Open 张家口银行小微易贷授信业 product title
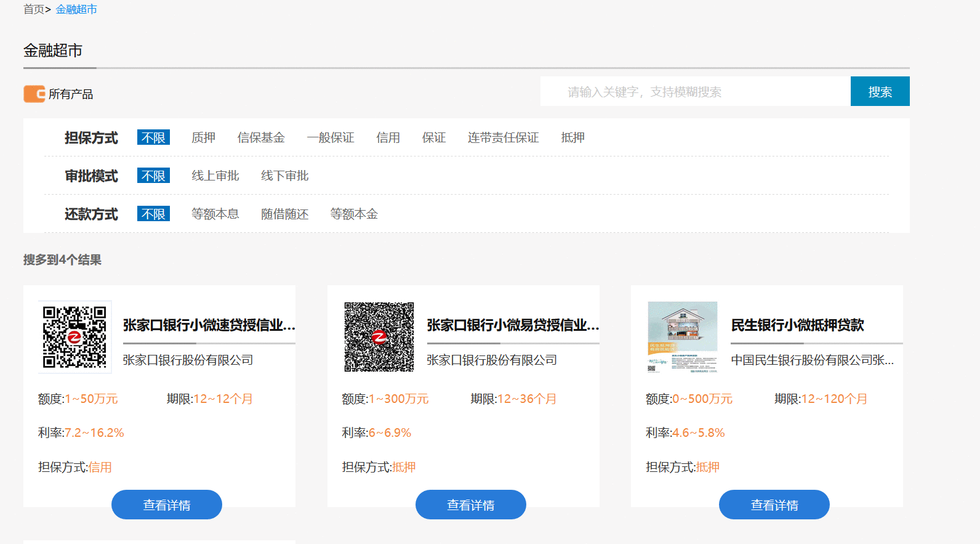Viewport: 980px width, 544px height. click(513, 325)
